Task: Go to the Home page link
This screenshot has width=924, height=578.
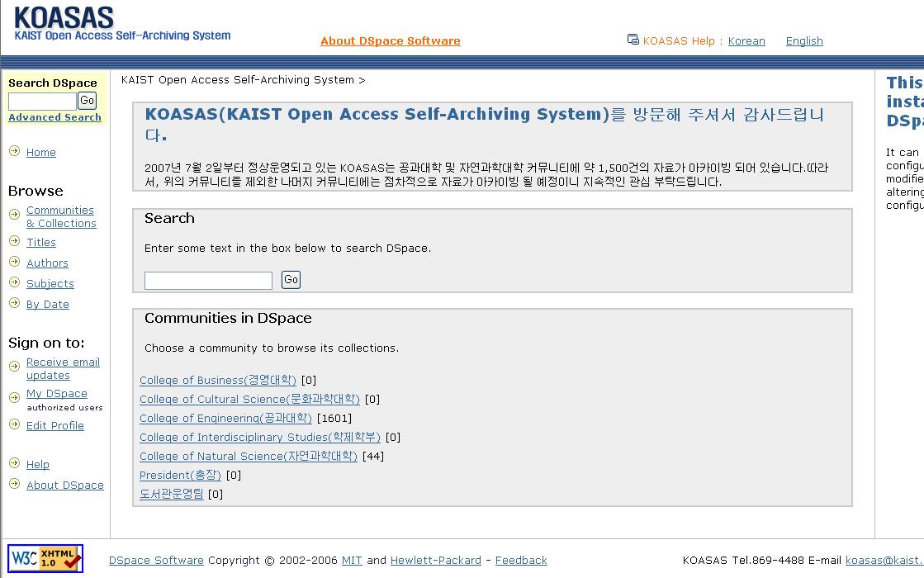Action: pyautogui.click(x=41, y=153)
